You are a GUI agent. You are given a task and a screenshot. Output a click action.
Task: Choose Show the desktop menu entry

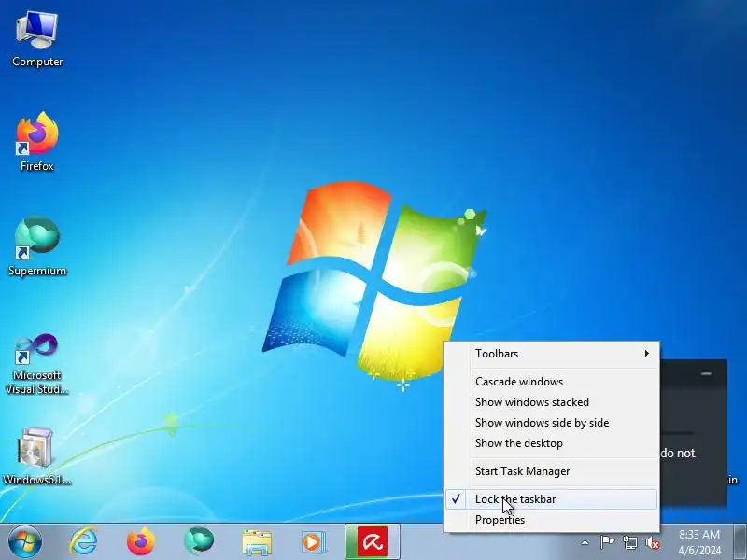553,442
